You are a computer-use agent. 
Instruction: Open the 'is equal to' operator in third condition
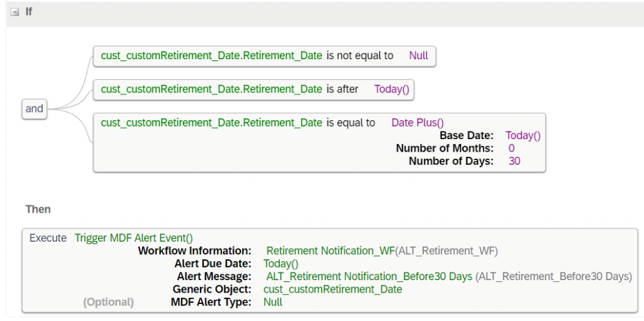click(x=351, y=123)
